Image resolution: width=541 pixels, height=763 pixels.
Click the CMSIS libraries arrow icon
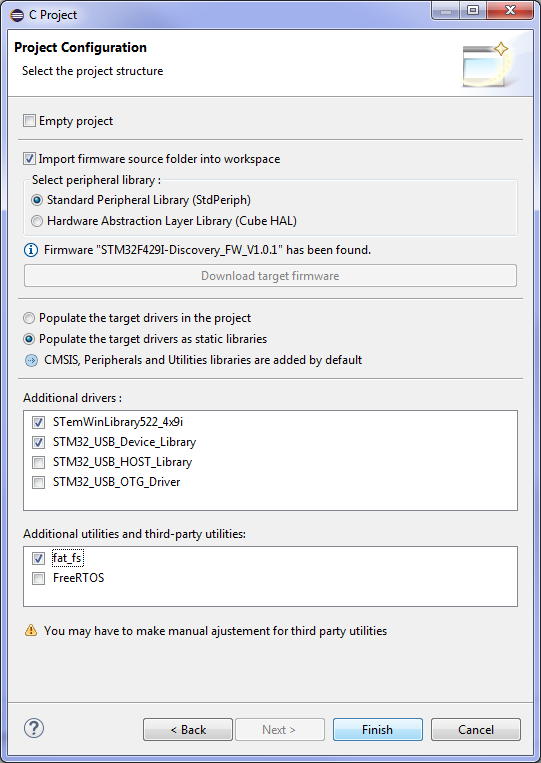[31, 360]
